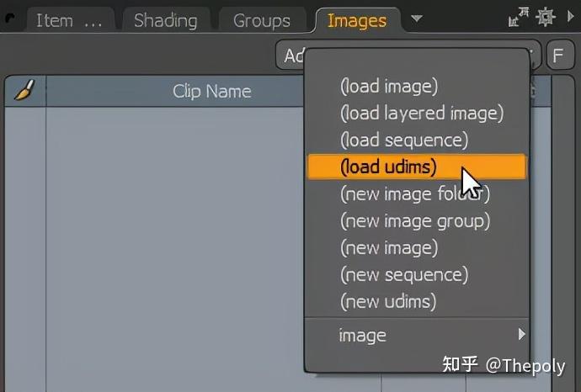This screenshot has height=392, width=581.
Task: Open the tab list dropdown arrow beside Images
Action: click(417, 19)
